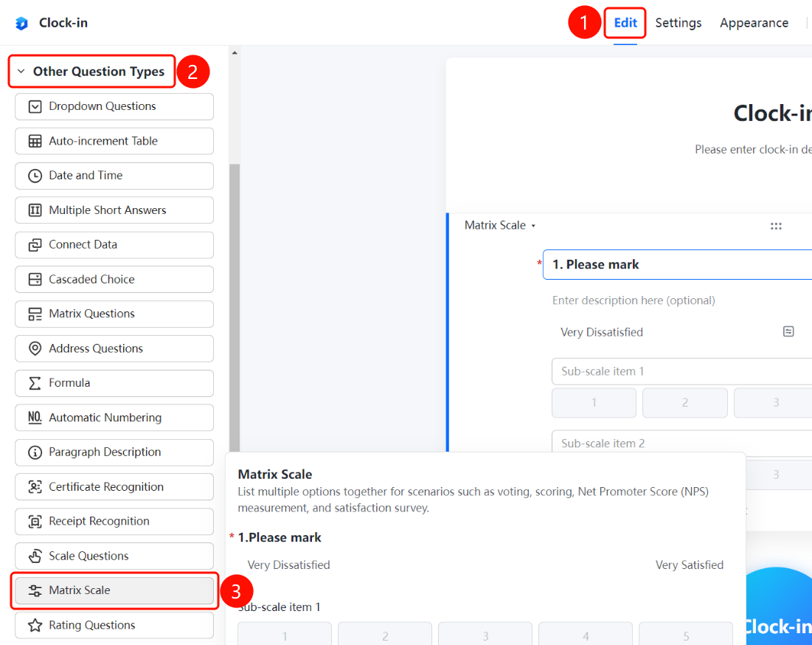
Task: Select scale value 1 under Sub-scale item 1
Action: [594, 402]
